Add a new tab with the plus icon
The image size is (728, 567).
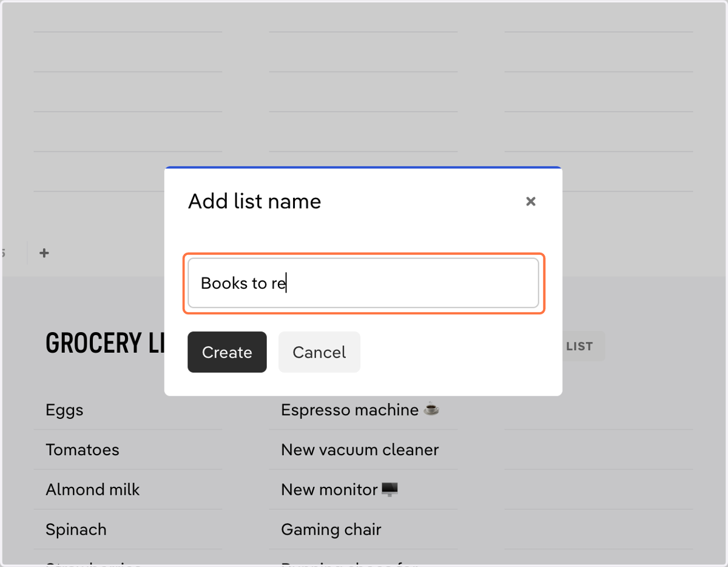[44, 253]
